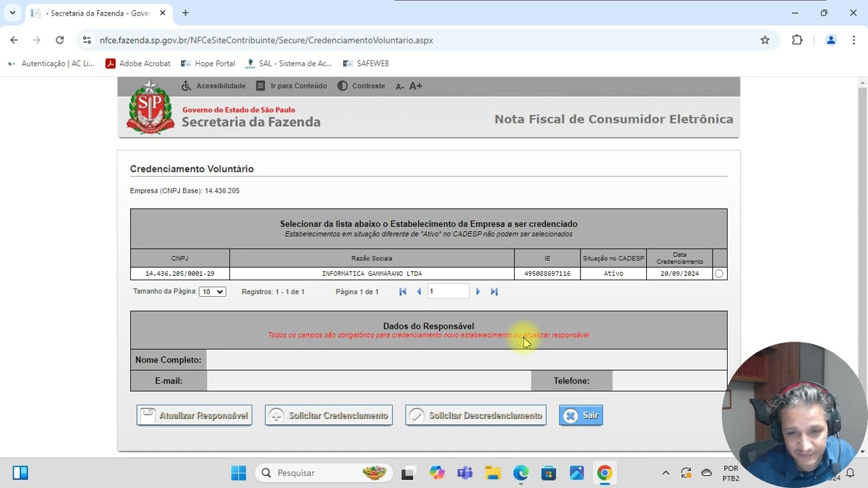Open the Chrome profile avatar

[x=831, y=40]
